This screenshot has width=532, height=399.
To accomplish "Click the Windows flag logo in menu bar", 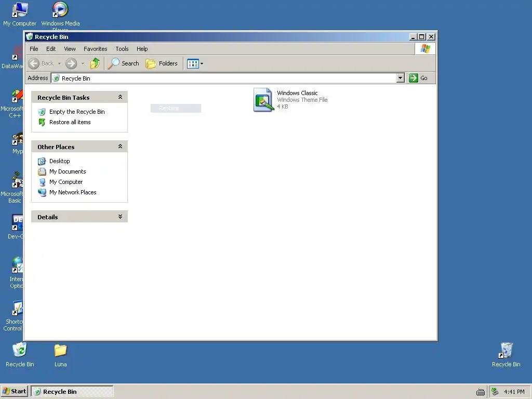I will pos(425,49).
